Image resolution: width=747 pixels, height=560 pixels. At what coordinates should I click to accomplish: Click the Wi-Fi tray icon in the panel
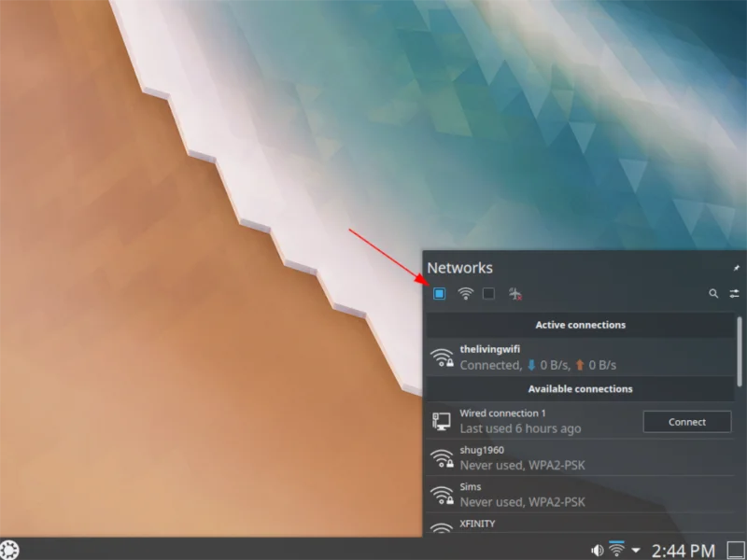[616, 550]
